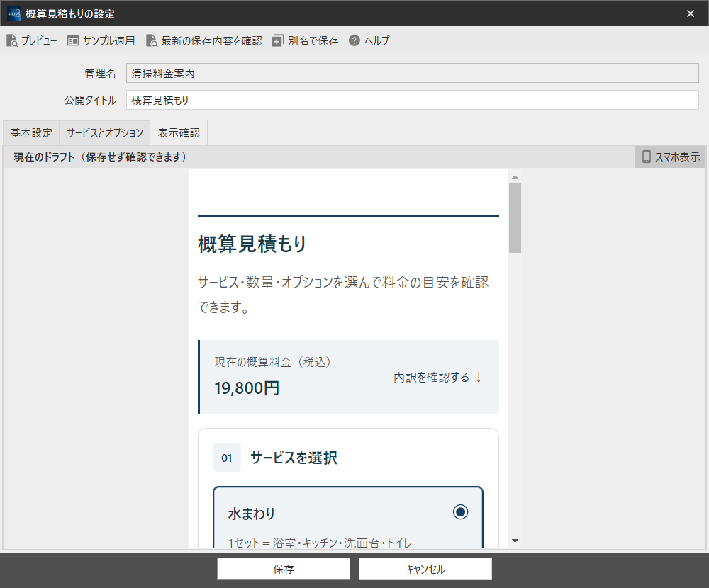The image size is (709, 588).
Task: Click the ヘルプ question mark icon
Action: click(354, 40)
